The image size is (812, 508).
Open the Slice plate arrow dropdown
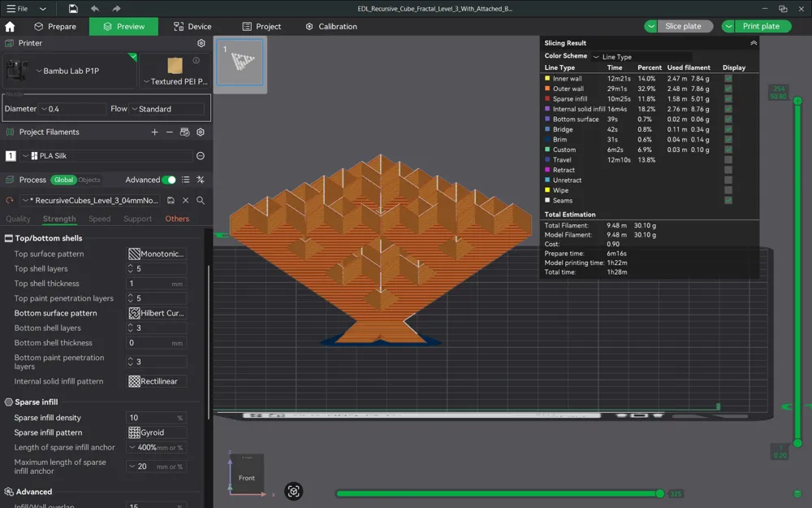tap(651, 27)
